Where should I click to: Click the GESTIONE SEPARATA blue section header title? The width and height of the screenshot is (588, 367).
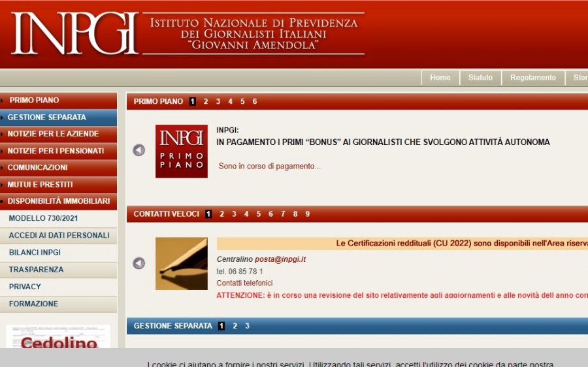[173, 326]
